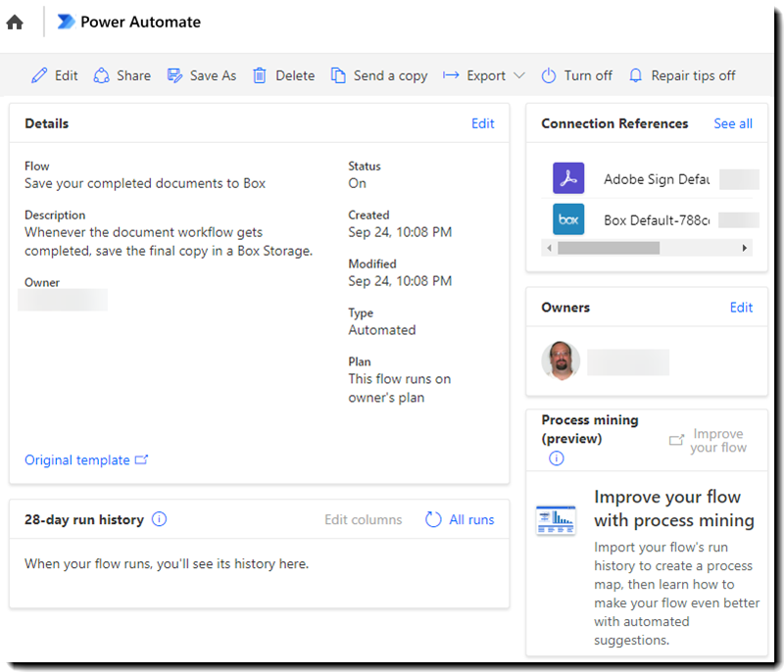
Task: See all connection references
Action: tap(732, 123)
